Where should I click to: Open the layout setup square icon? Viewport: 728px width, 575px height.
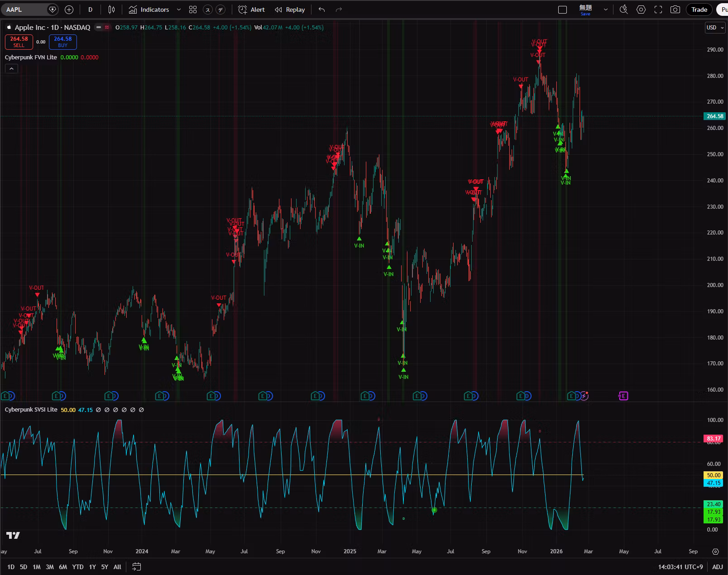[x=562, y=10]
